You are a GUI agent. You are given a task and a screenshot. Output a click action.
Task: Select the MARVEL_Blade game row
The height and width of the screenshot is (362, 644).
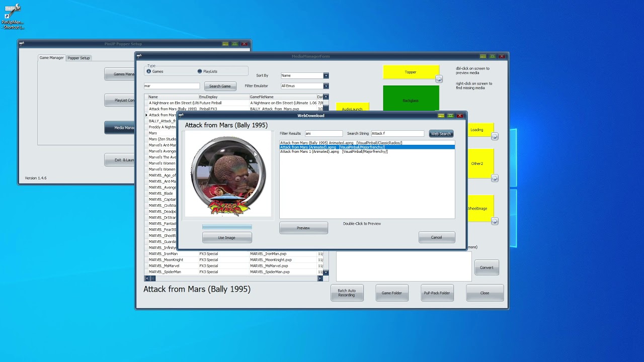tap(163, 194)
